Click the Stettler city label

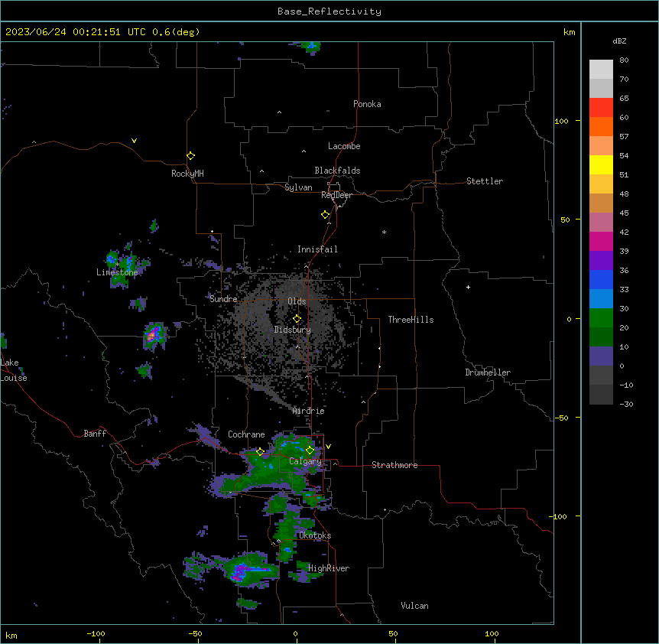tap(485, 181)
